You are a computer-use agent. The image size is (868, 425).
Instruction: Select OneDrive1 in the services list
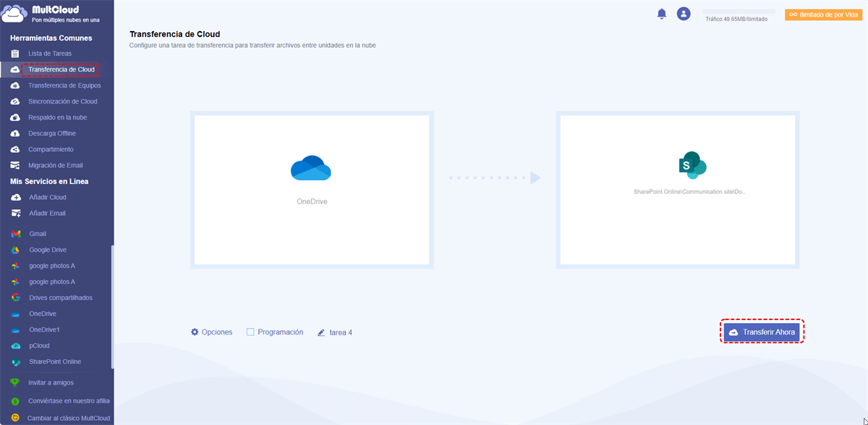45,329
